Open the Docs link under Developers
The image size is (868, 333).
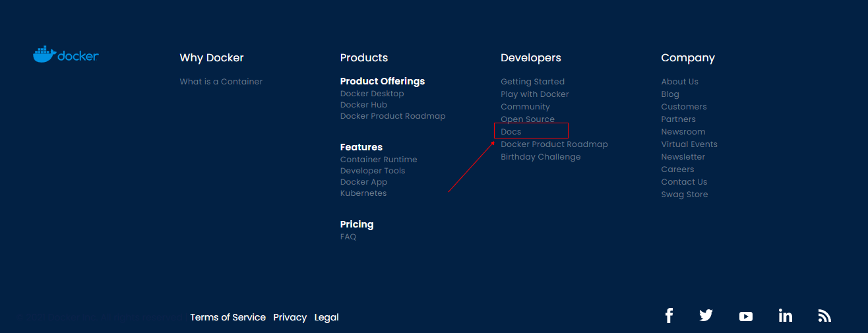pyautogui.click(x=511, y=132)
